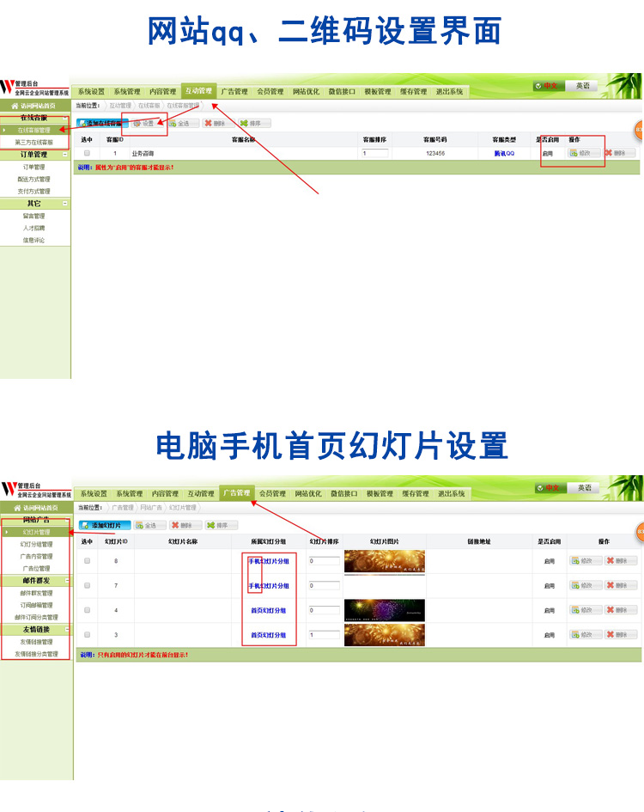644x812 pixels.
Task: Click toolbar 删除 red X on slideshow screen
Action: pos(175,525)
